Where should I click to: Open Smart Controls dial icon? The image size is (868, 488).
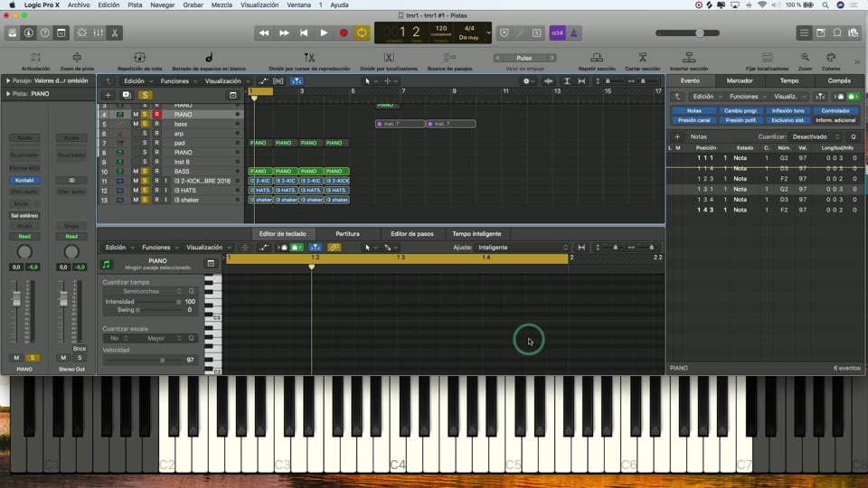point(81,33)
